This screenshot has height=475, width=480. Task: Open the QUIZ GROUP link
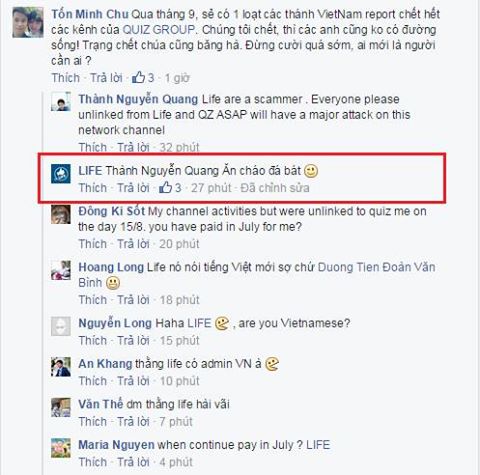[159, 30]
